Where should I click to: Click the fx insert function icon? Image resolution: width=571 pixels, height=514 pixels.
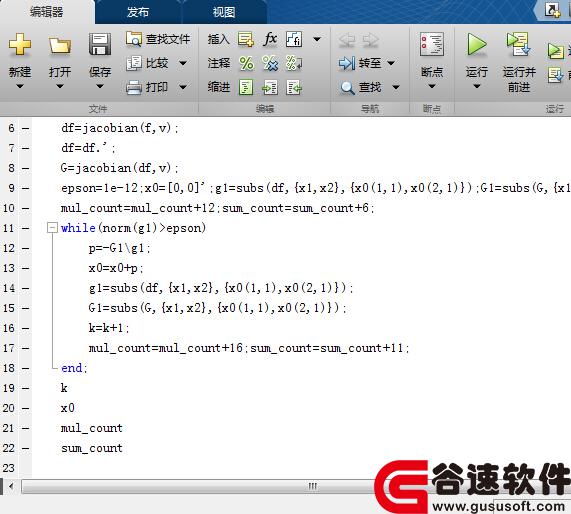click(270, 39)
